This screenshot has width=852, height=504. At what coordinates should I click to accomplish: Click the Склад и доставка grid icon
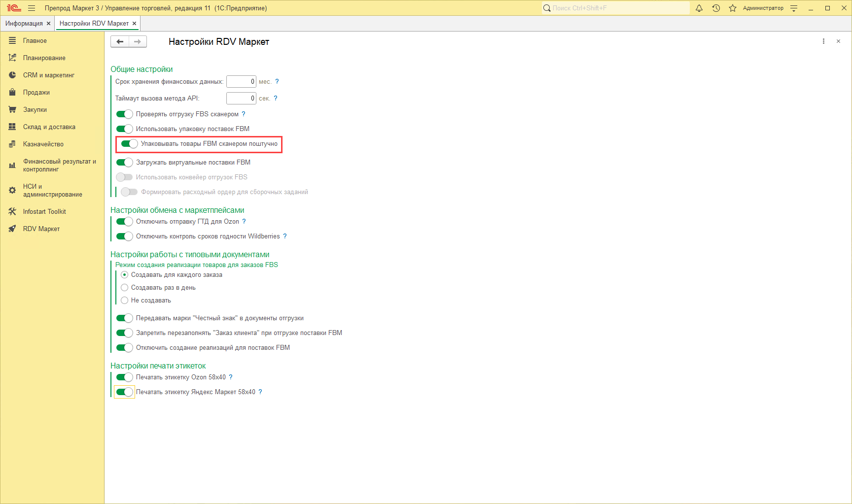coord(12,127)
